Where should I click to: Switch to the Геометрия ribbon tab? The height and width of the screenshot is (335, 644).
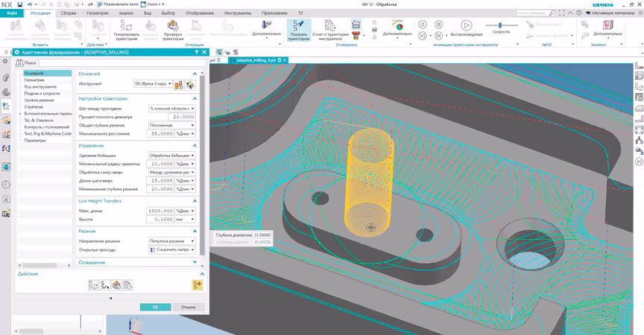coord(98,13)
